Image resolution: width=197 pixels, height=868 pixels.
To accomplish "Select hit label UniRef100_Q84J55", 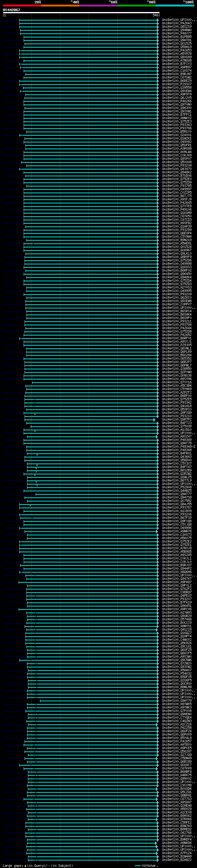I will coord(177,504).
